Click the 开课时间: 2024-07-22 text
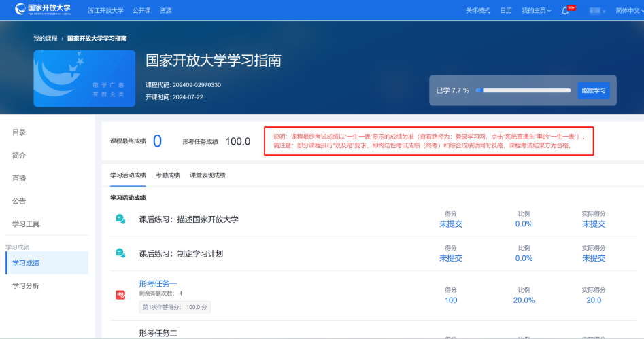 click(174, 97)
